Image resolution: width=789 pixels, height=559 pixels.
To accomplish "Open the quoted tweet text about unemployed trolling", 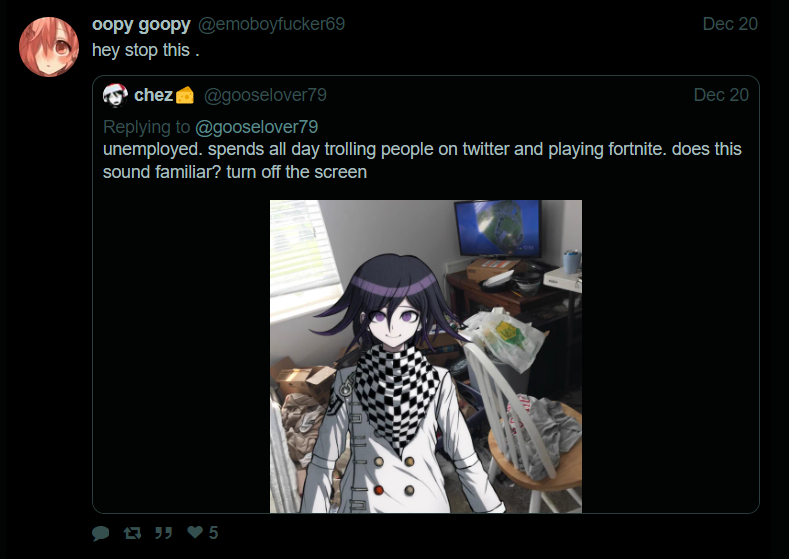I will (x=422, y=161).
